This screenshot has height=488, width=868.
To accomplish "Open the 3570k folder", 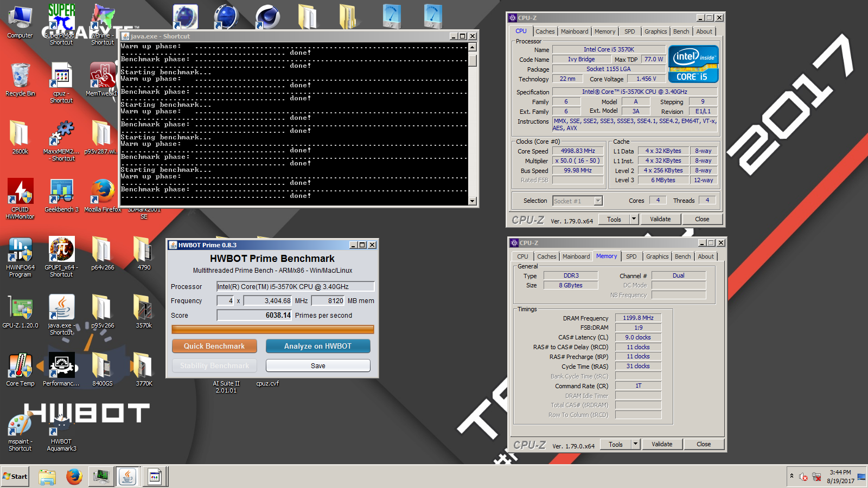I will tap(144, 312).
